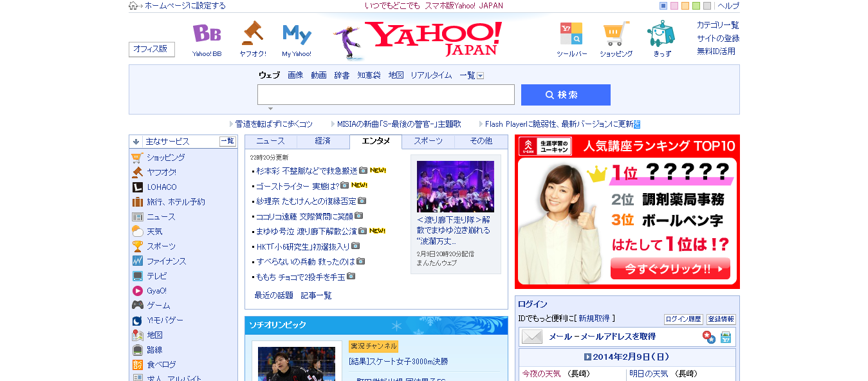Viewport: 868px width, 381px height.
Task: Select 動画 search type
Action: pos(319,75)
